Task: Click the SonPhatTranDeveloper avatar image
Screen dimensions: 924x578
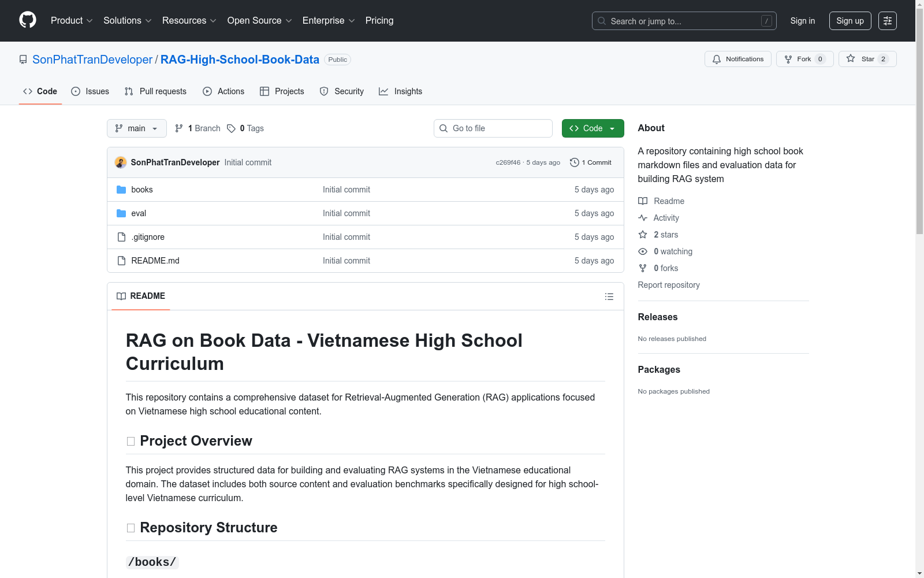Action: coord(121,162)
